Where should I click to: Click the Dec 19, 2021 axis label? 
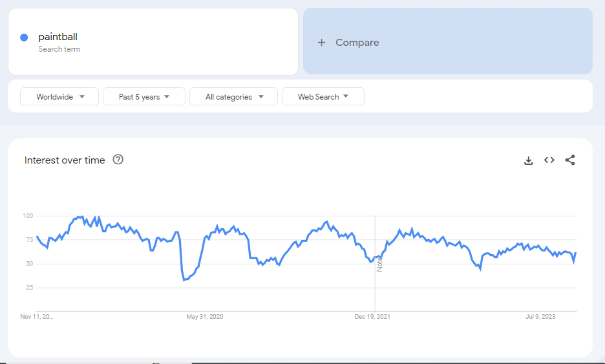click(372, 317)
